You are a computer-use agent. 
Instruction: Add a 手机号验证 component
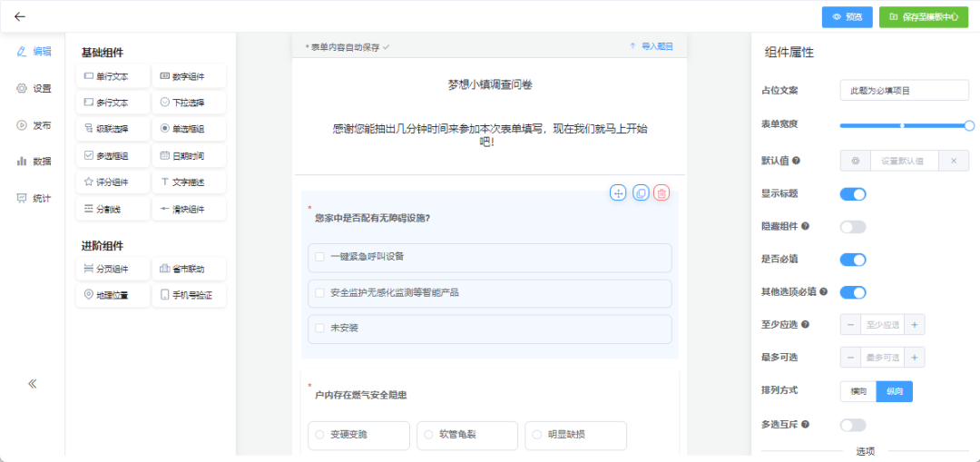pos(189,296)
